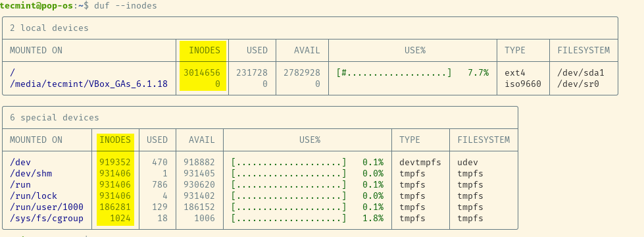Click used value 231728
Image resolution: width=644 pixels, height=237 pixels.
coord(252,72)
